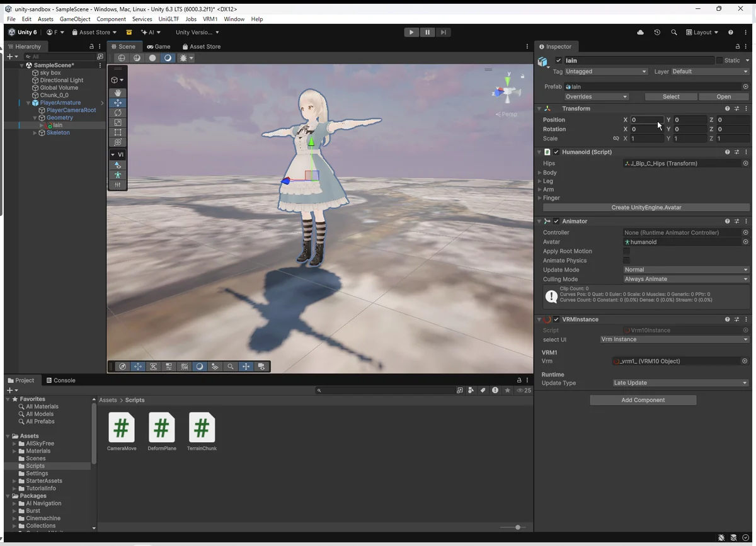Click the global search magnifier icon
This screenshot has height=546, width=756.
[x=674, y=32]
